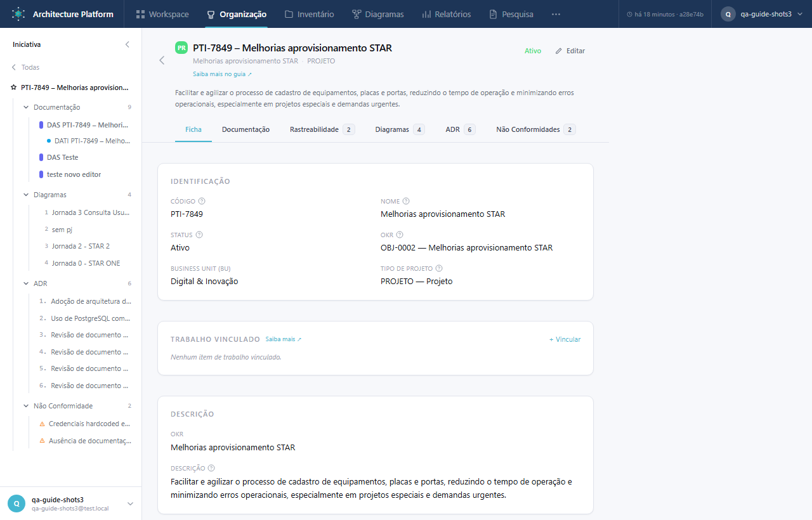The image size is (812, 520).
Task: Click the back arrow beside the project title
Action: click(162, 60)
